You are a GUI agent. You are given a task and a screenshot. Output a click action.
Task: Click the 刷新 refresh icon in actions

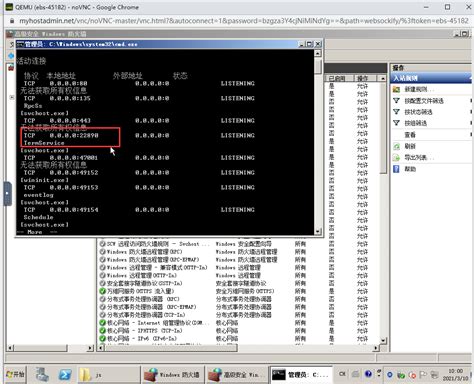tap(396, 146)
